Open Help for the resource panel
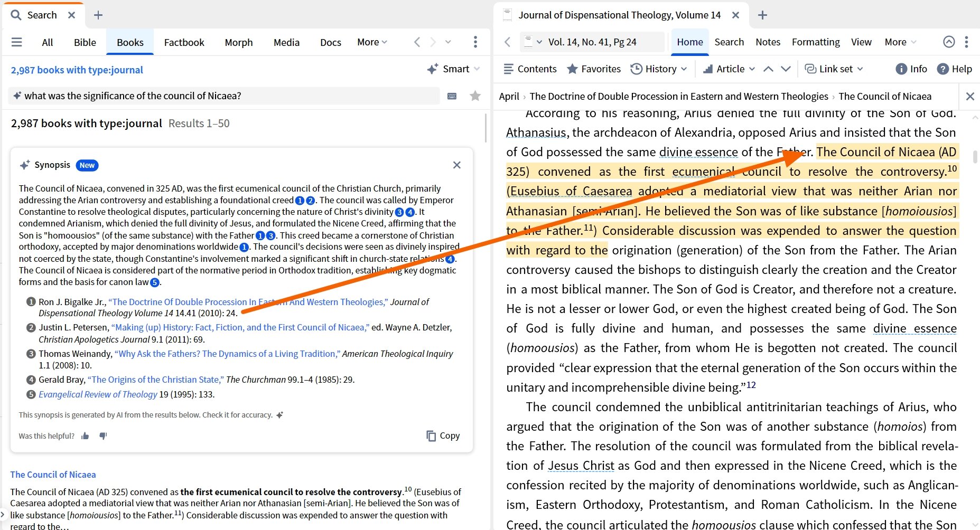 tap(954, 69)
